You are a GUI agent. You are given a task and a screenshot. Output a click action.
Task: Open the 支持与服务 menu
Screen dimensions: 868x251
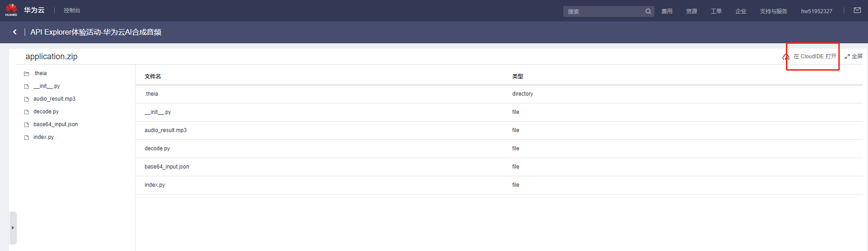click(773, 11)
